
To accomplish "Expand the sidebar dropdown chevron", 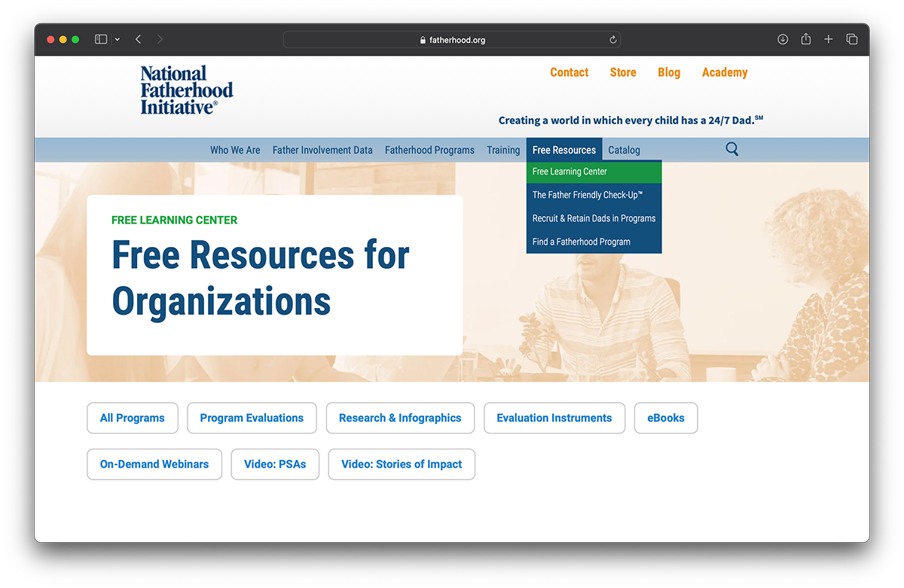I will coord(118,39).
